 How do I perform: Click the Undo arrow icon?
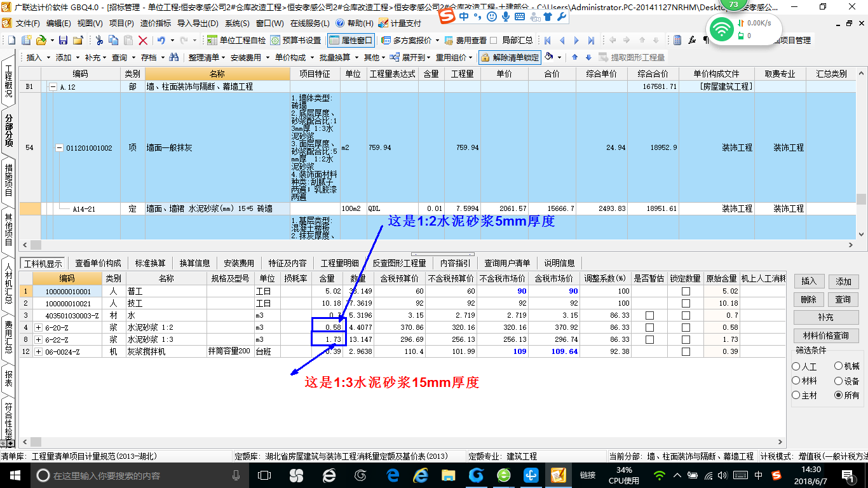(x=161, y=41)
